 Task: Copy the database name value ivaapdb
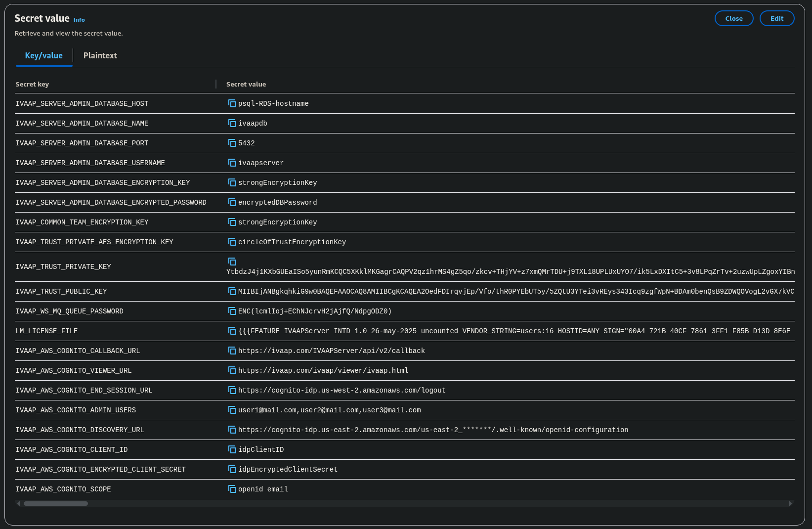pos(232,123)
